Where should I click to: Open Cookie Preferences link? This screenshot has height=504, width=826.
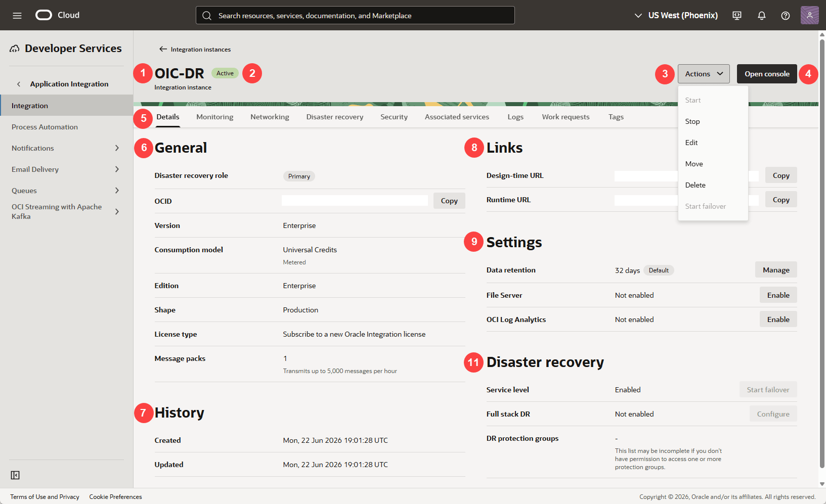[x=115, y=497]
